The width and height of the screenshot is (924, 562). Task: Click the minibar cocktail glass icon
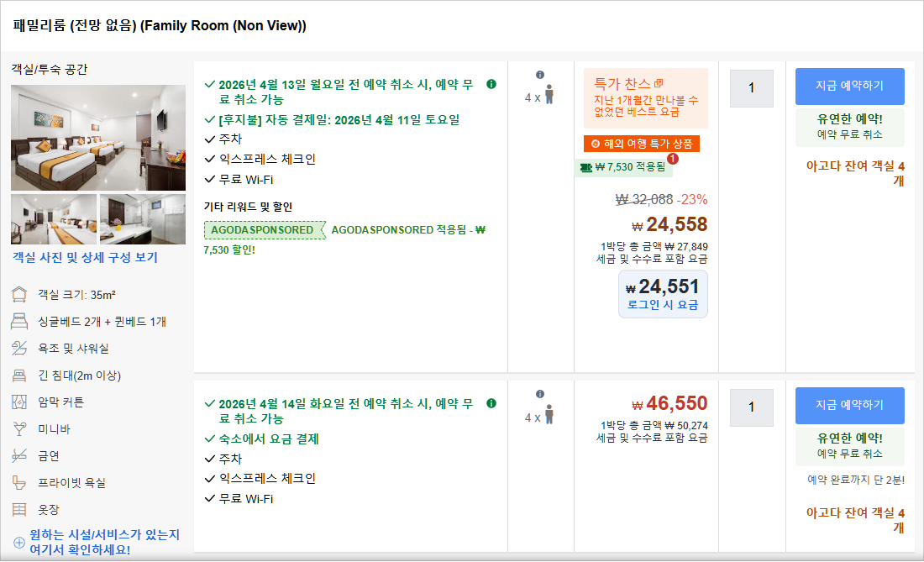(19, 429)
